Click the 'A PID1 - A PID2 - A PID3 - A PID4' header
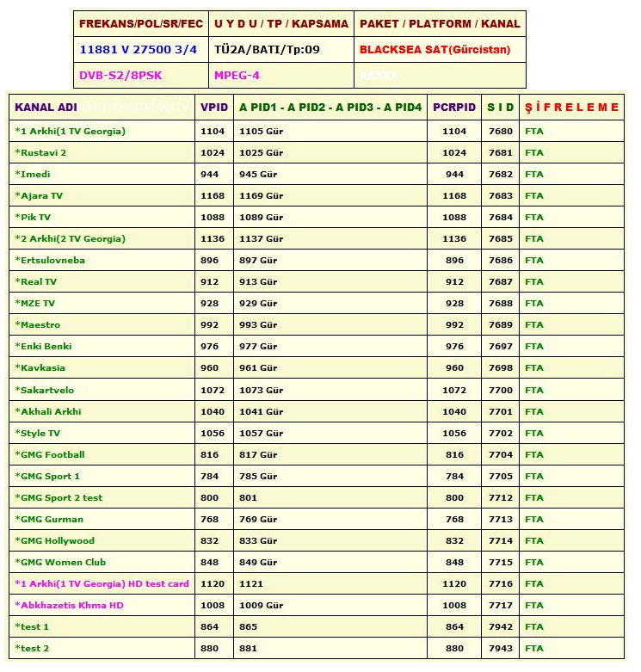This screenshot has height=672, width=641. 330,108
